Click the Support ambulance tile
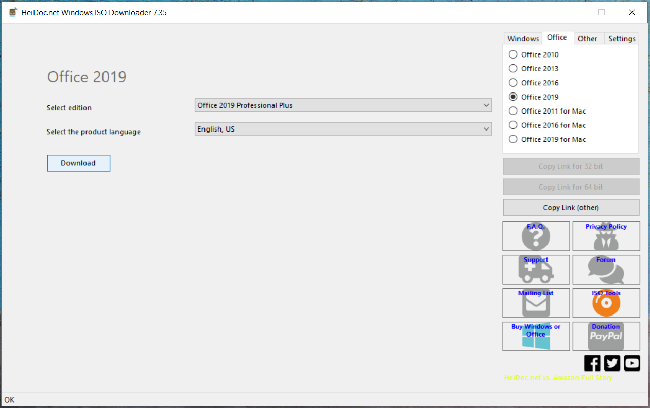 pos(536,270)
